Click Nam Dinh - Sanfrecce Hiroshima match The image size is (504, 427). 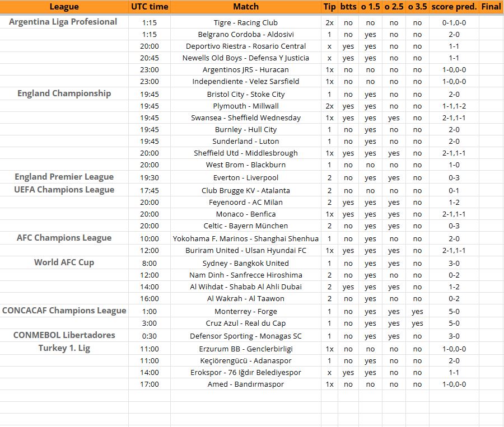pyautogui.click(x=246, y=275)
